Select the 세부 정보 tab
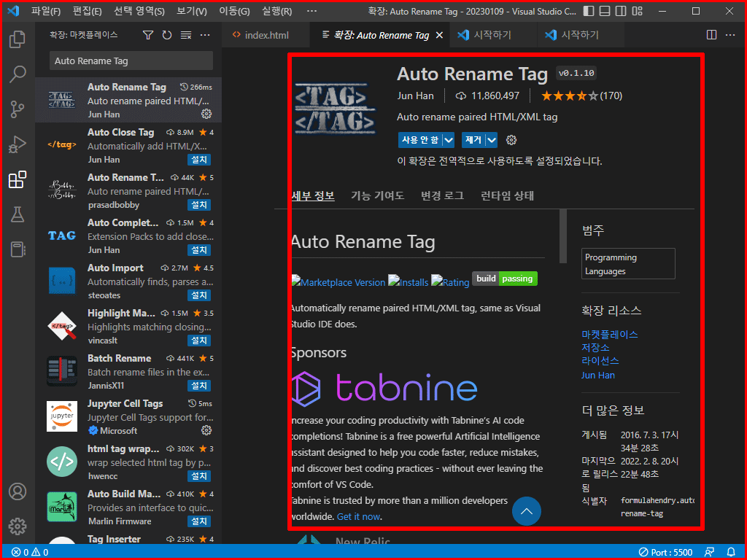The image size is (747, 560). coord(312,195)
